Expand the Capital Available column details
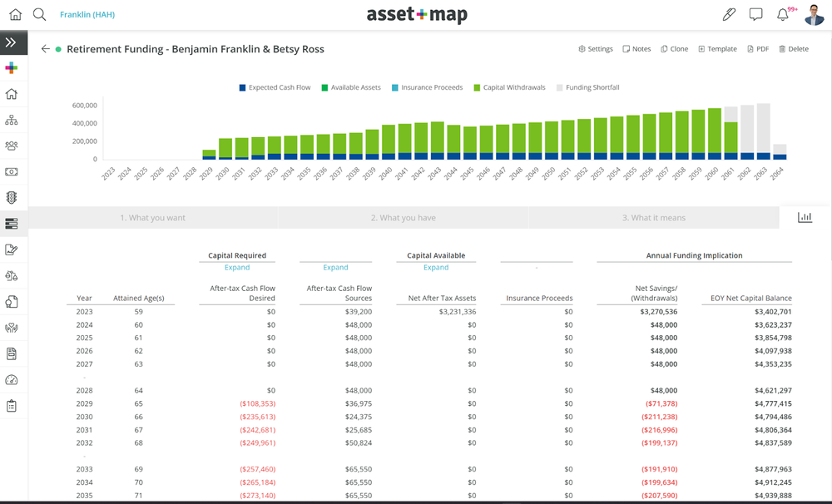 (436, 267)
